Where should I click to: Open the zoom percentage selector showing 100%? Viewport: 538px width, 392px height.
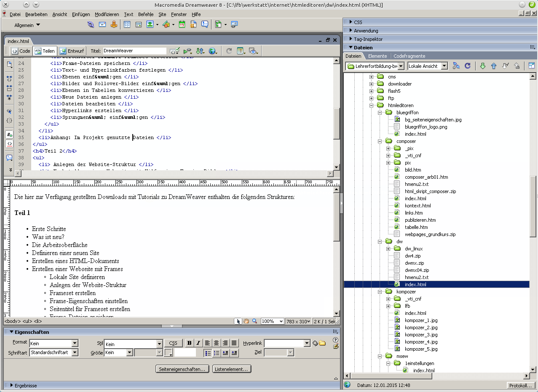click(x=272, y=321)
